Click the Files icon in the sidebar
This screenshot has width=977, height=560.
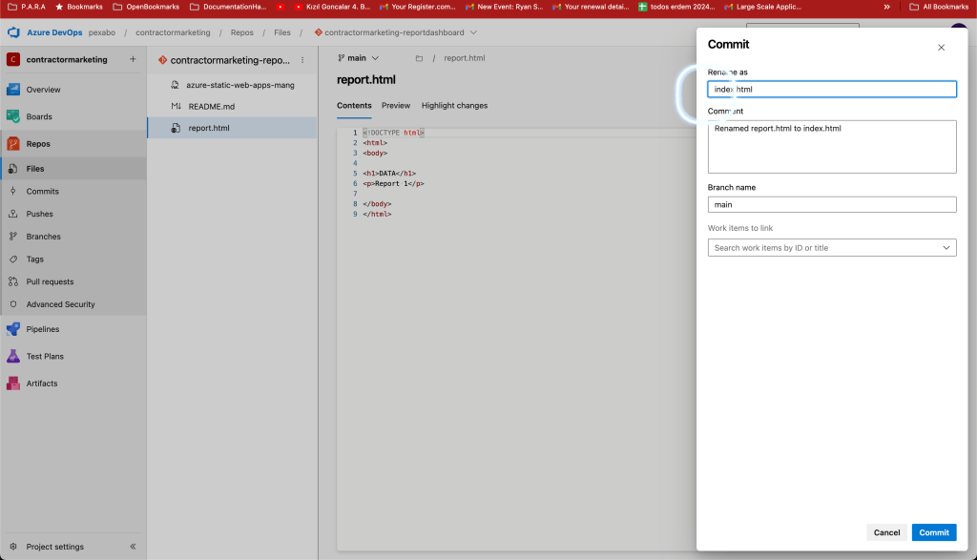pos(13,169)
